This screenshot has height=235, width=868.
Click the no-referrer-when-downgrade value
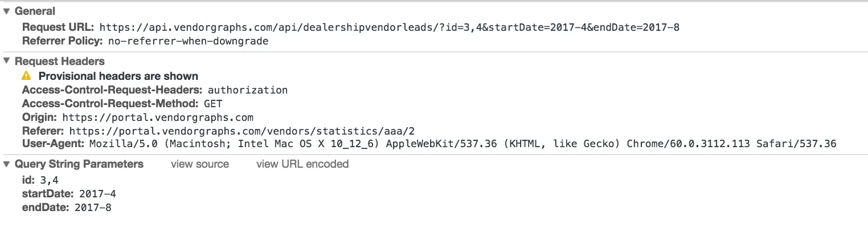[188, 41]
